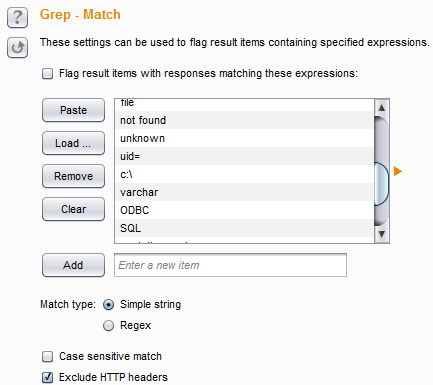Viewport: 433px width, 385px height.
Task: Clear the expression list
Action: pos(73,209)
